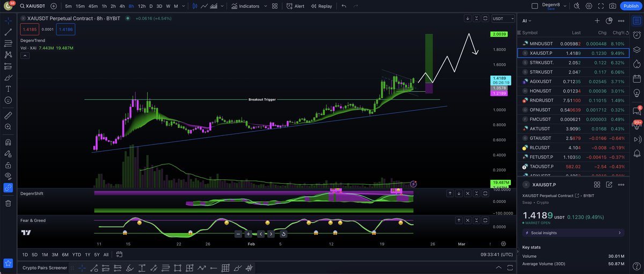Expand the timeframe interval dropdown
Image resolution: width=644 pixels, height=274 pixels.
pyautogui.click(x=185, y=6)
